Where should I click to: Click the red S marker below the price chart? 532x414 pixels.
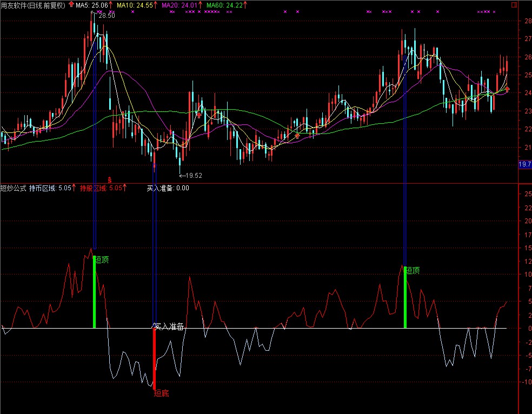(x=110, y=179)
